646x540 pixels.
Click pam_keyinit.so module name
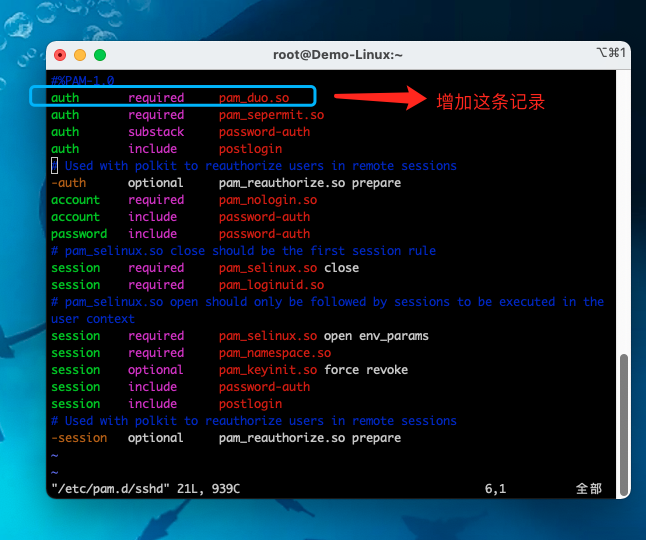tap(268, 370)
